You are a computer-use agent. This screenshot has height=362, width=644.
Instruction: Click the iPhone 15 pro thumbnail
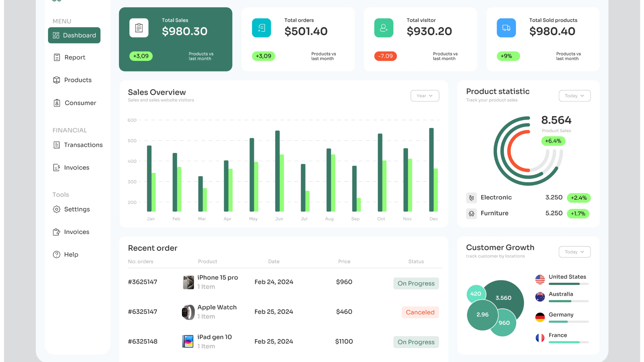(x=188, y=282)
